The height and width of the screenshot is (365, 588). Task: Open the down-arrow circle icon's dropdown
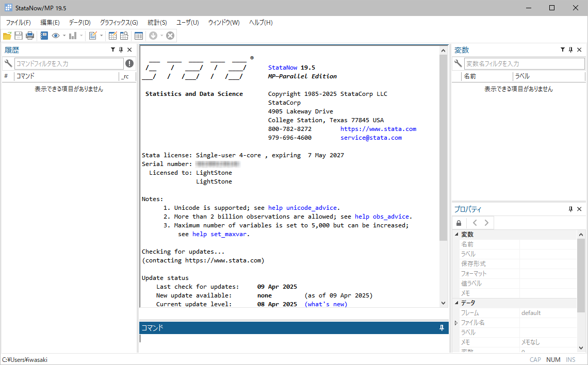pos(161,36)
